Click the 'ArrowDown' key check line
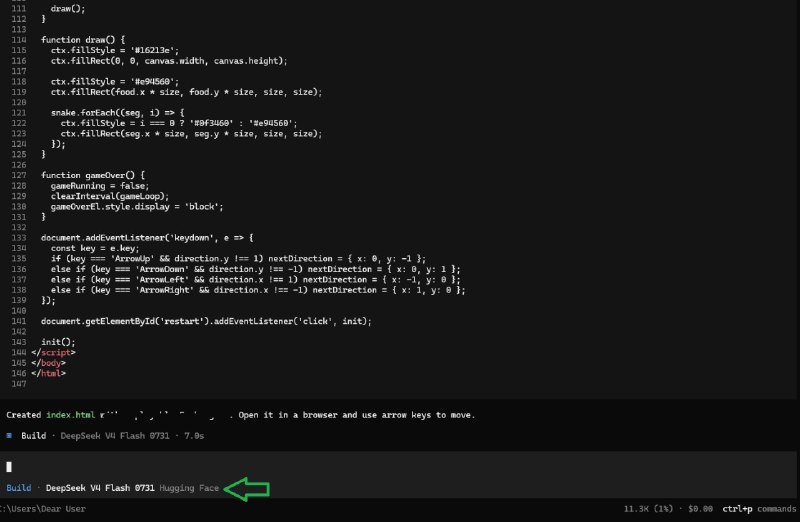The image size is (800, 522). [x=255, y=269]
